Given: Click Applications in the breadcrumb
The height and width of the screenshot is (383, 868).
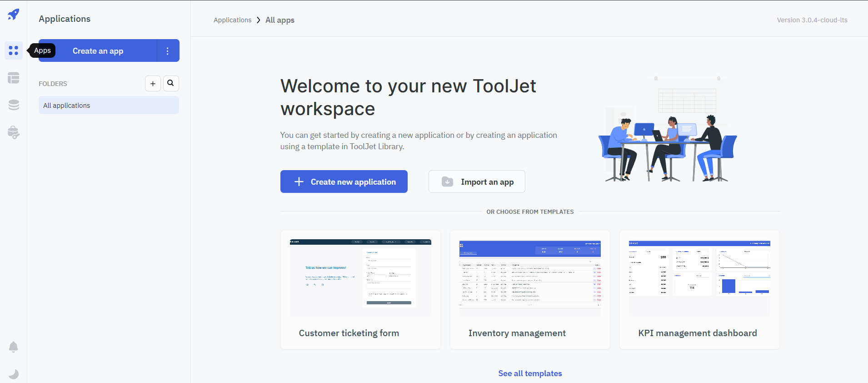Looking at the screenshot, I should click(x=232, y=20).
